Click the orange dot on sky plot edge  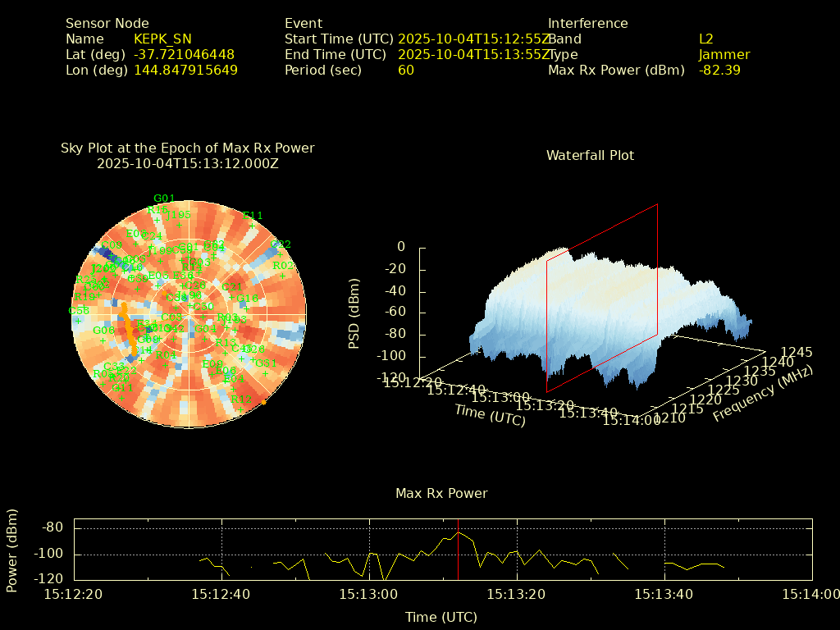(x=263, y=402)
